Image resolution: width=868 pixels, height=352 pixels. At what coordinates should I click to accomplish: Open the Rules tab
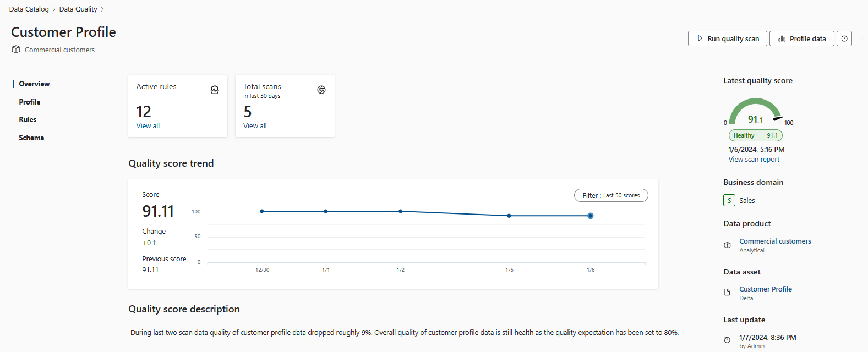[28, 119]
